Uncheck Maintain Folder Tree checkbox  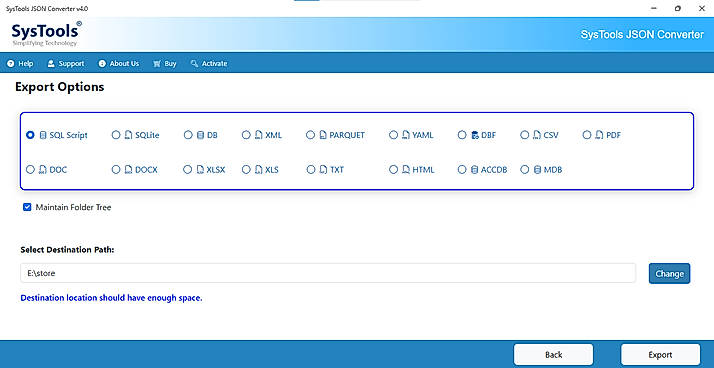[27, 207]
